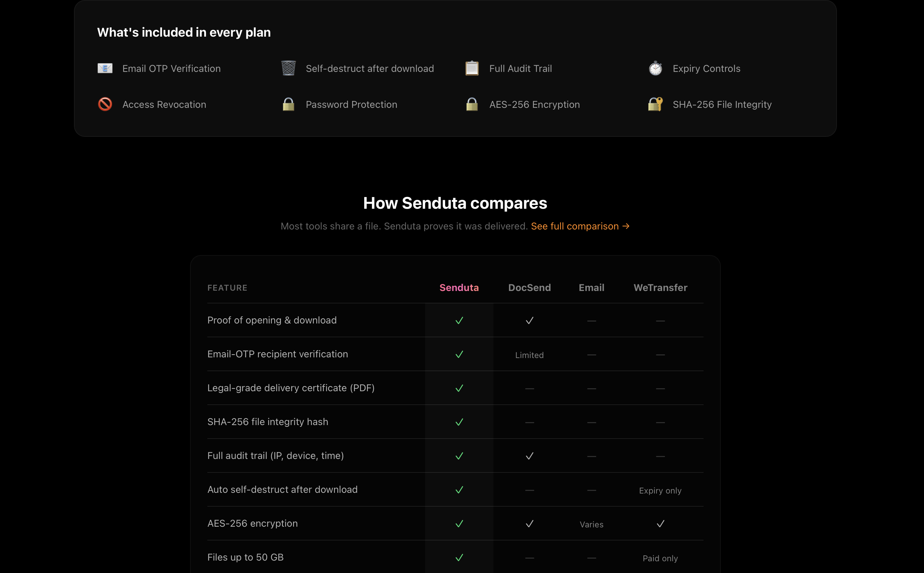Viewport: 924px width, 573px height.
Task: Click the Password Protection padlock icon
Action: (288, 104)
